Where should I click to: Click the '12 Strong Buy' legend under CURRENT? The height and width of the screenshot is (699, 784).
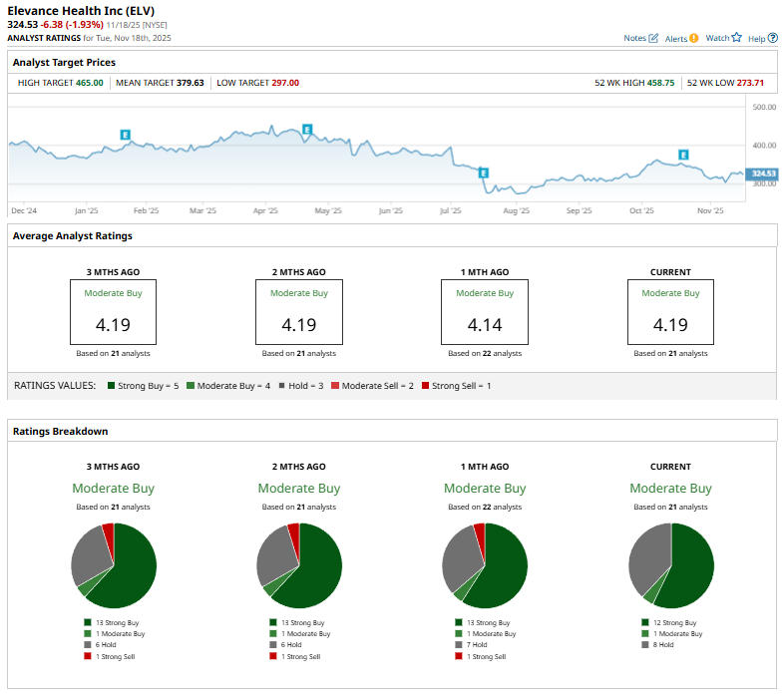point(669,622)
